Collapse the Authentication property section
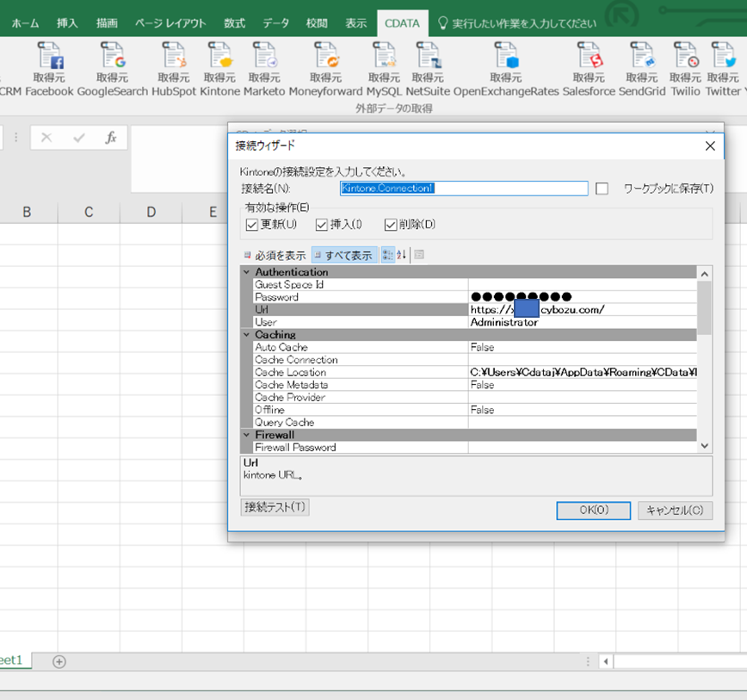Image resolution: width=747 pixels, height=700 pixels. click(x=247, y=272)
